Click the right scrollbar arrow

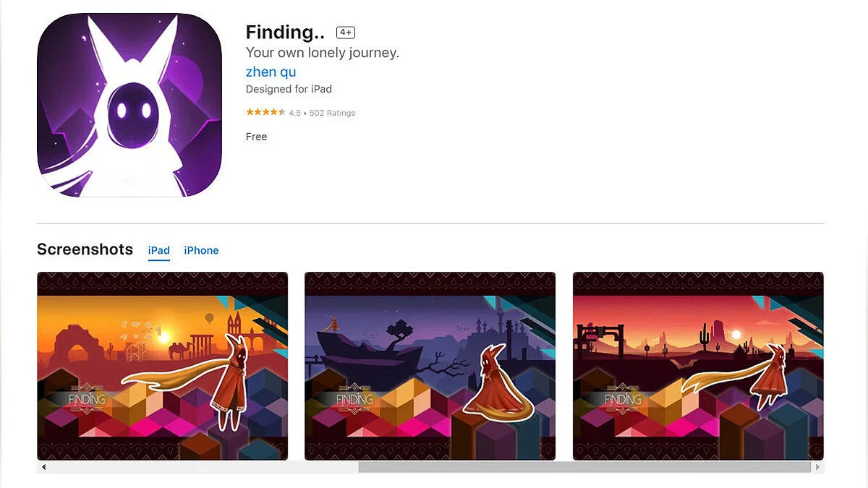pos(818,467)
